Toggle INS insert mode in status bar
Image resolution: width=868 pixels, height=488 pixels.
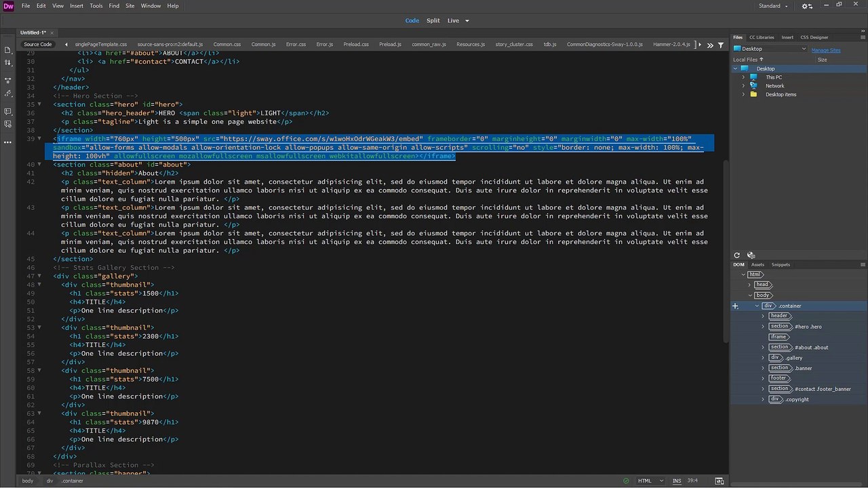tap(677, 481)
